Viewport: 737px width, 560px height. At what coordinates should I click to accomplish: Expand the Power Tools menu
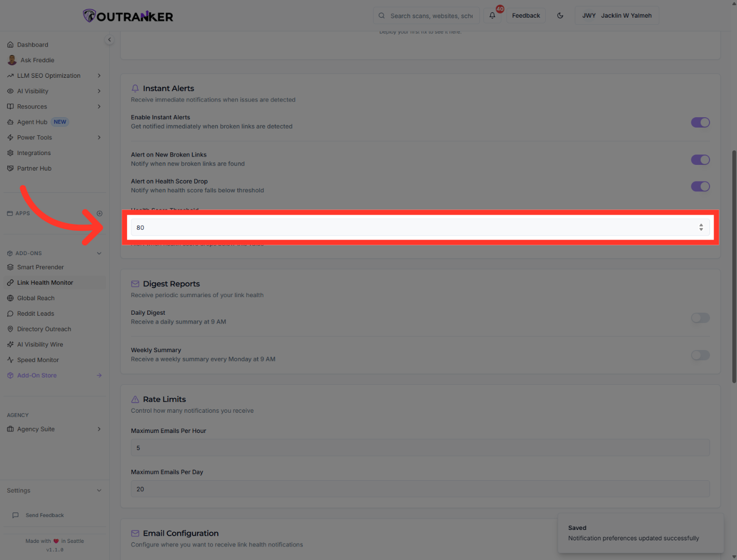(x=99, y=137)
